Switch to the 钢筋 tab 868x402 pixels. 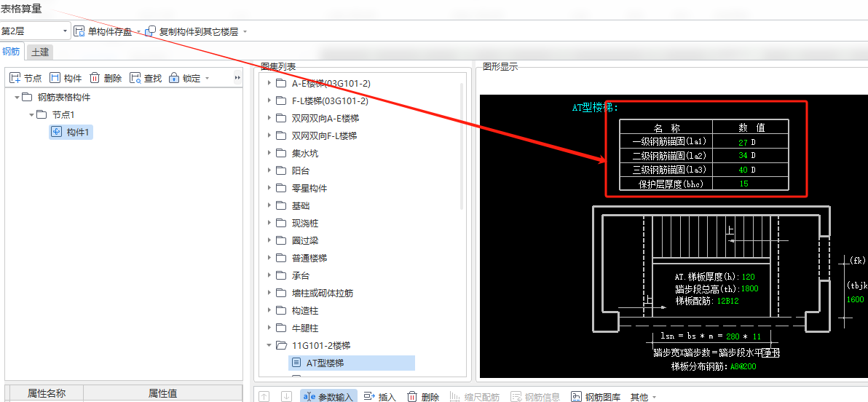tap(12, 52)
